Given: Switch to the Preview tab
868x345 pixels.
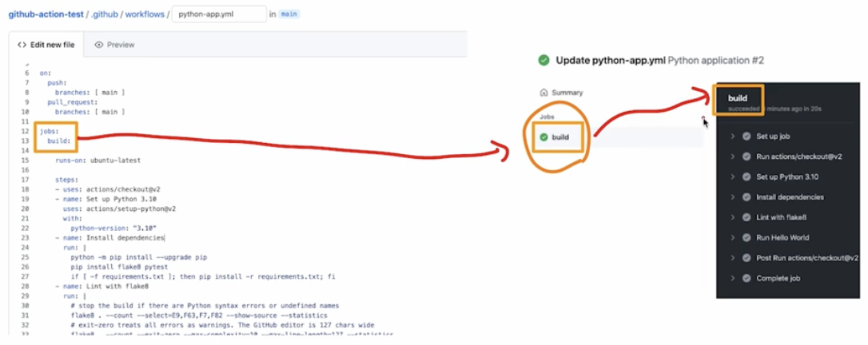Looking at the screenshot, I should tap(114, 45).
